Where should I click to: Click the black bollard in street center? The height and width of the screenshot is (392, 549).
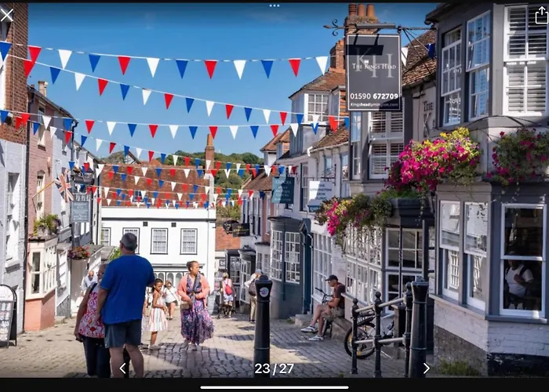point(263,325)
